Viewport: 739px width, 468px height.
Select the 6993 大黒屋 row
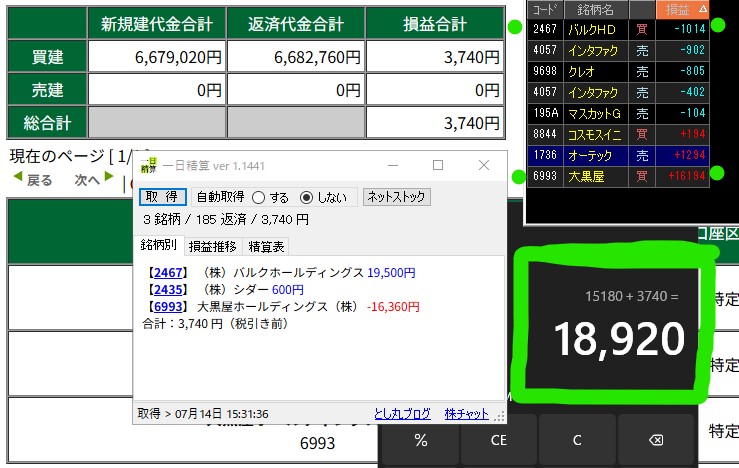coord(618,176)
